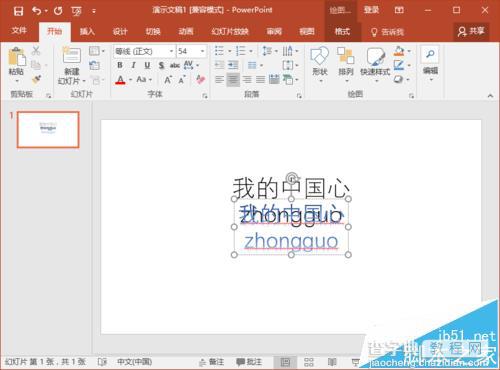Open the Shapes gallery
Screen dimensions: 500x370
coord(320,63)
